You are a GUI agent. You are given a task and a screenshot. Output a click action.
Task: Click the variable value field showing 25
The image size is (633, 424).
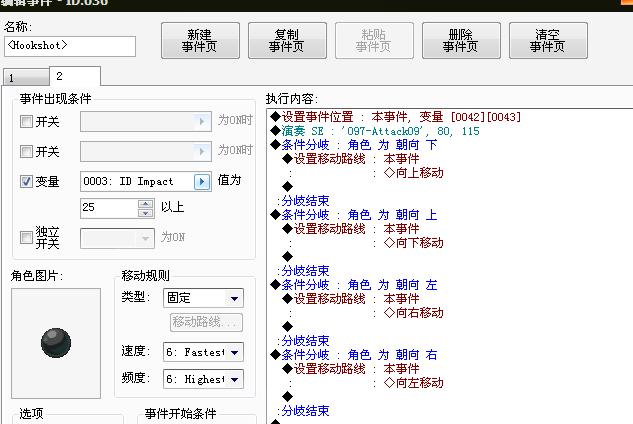tap(109, 208)
